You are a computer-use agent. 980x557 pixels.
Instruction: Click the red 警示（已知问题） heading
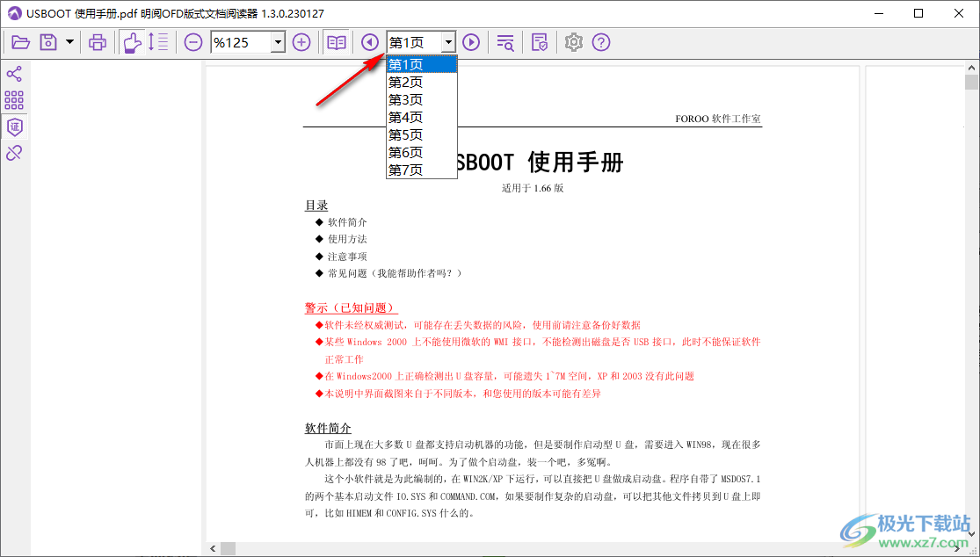pos(351,307)
